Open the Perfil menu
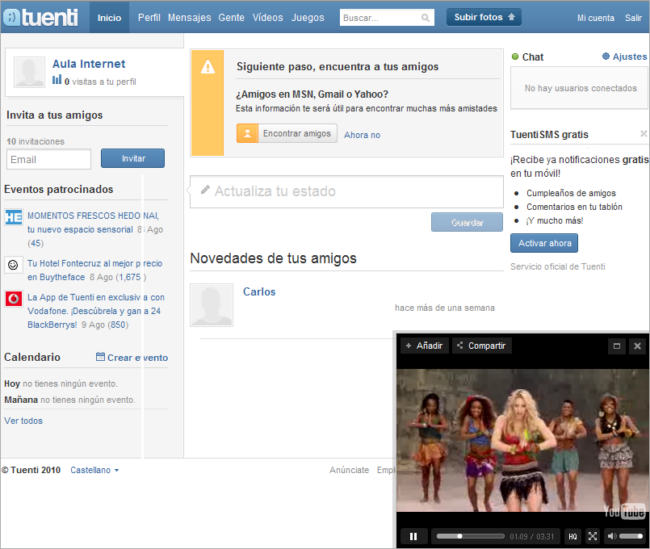The image size is (650, 549). tap(149, 18)
